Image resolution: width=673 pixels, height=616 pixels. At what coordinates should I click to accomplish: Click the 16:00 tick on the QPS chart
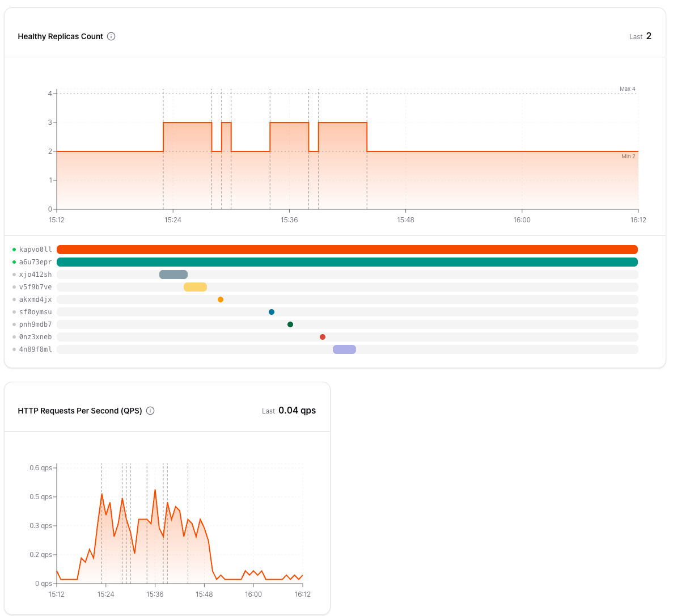pyautogui.click(x=253, y=594)
